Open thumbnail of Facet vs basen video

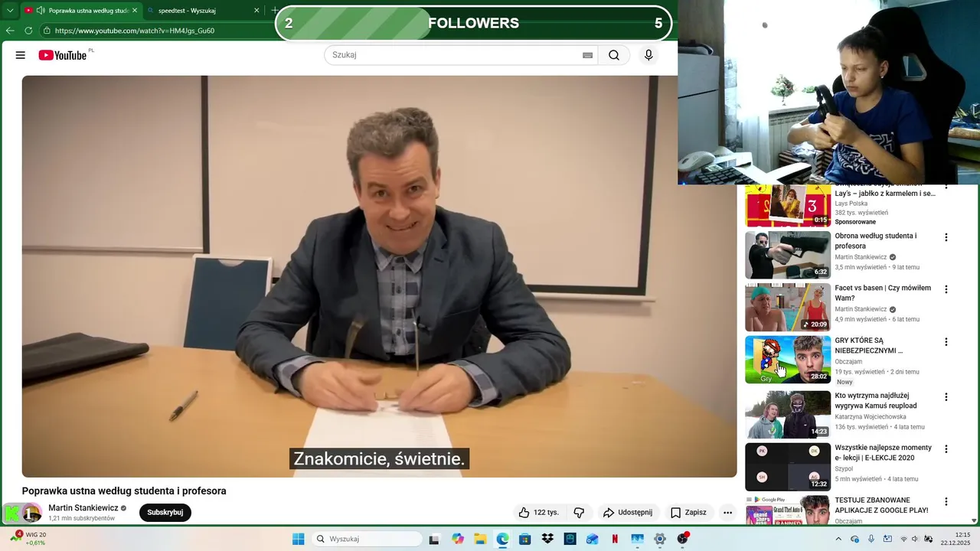click(788, 307)
